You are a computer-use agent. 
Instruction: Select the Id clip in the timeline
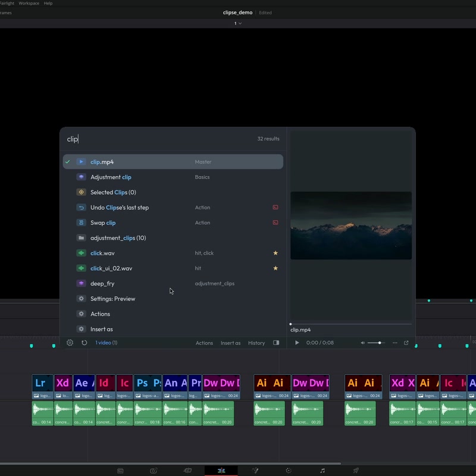pos(105,387)
